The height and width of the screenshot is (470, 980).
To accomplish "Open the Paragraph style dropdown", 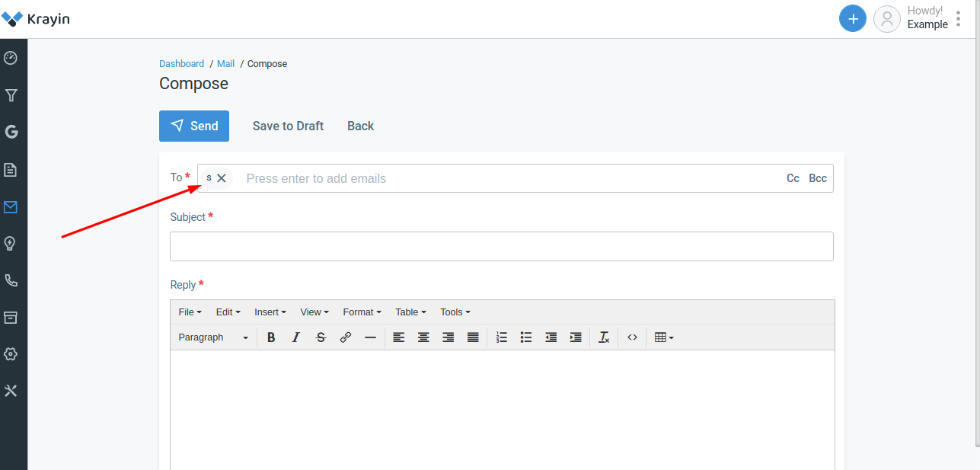I will 212,337.
